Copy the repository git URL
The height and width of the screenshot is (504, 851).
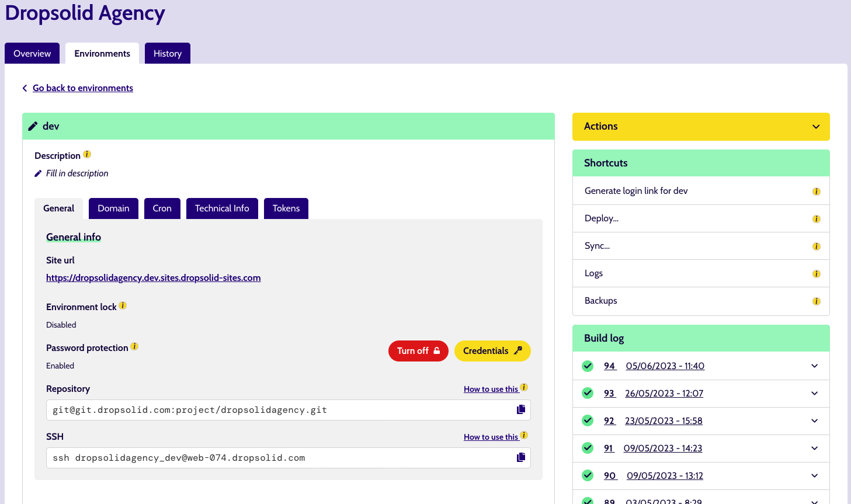pos(521,409)
